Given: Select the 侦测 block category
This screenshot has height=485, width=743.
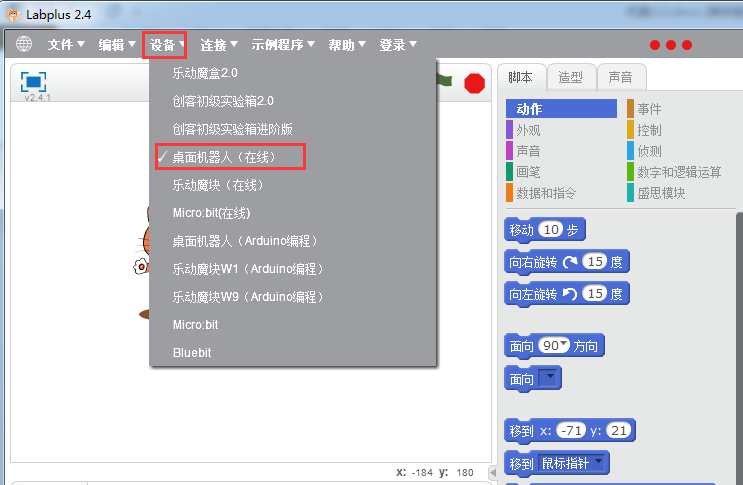Looking at the screenshot, I should click(644, 151).
